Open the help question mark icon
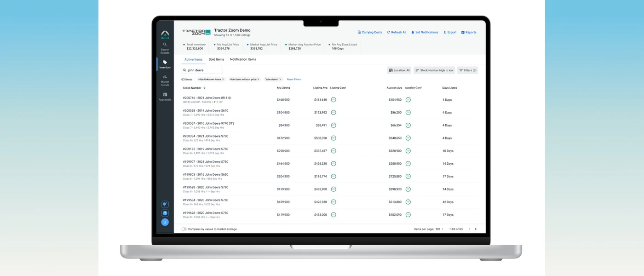 click(x=165, y=213)
